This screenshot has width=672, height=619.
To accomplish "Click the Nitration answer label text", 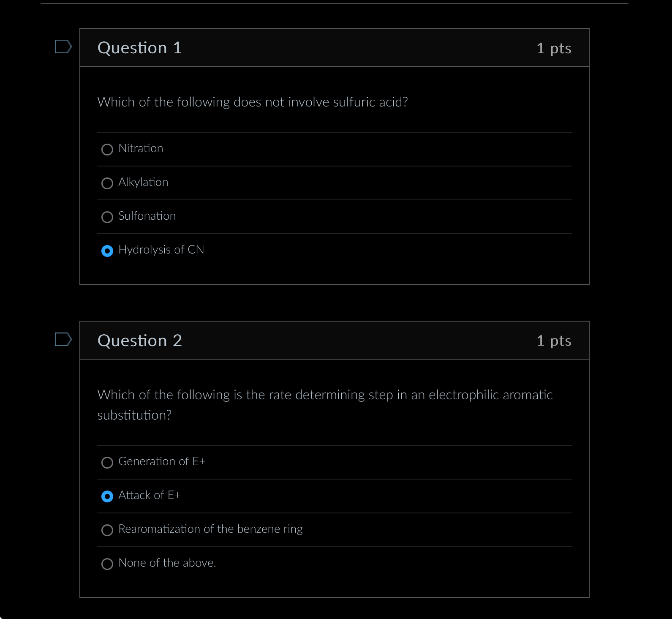I will 141,148.
